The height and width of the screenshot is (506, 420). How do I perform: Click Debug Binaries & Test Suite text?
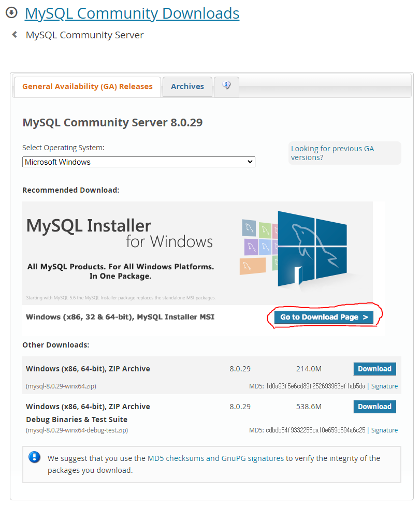(x=77, y=420)
